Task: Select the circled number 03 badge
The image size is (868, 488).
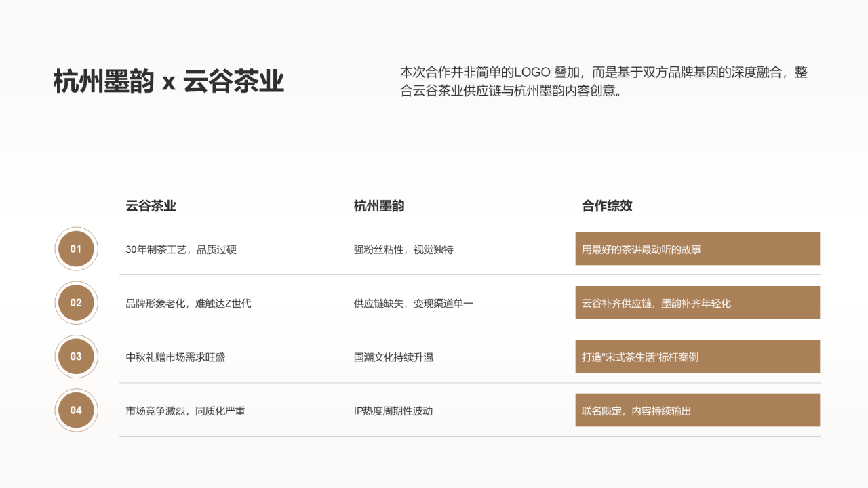Action: point(76,357)
